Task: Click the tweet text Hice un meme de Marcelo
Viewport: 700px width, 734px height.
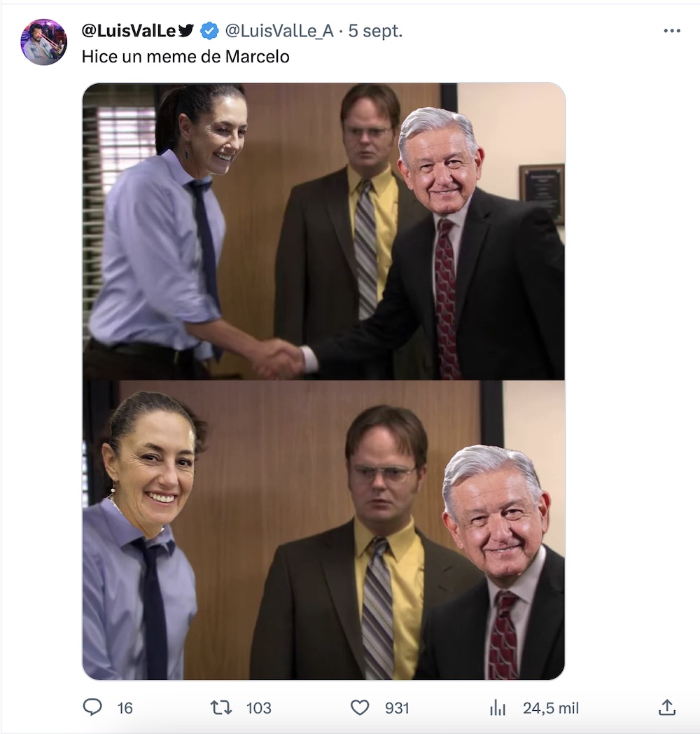Action: (185, 57)
